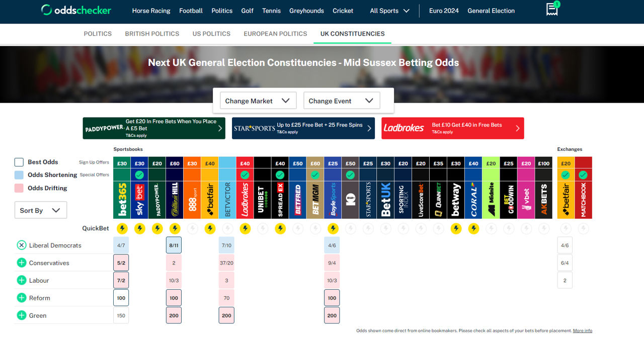644x338 pixels.
Task: Open the Change Event dropdown
Action: (x=341, y=101)
